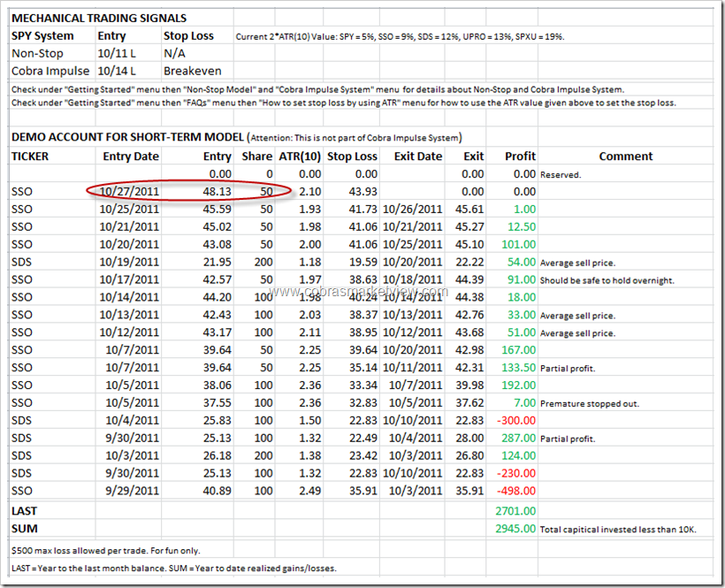Select the Non-Stop system row label

[x=37, y=53]
